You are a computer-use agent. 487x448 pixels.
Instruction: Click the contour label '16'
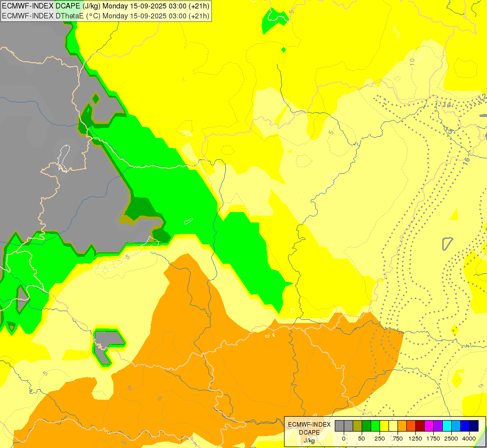coord(466,161)
